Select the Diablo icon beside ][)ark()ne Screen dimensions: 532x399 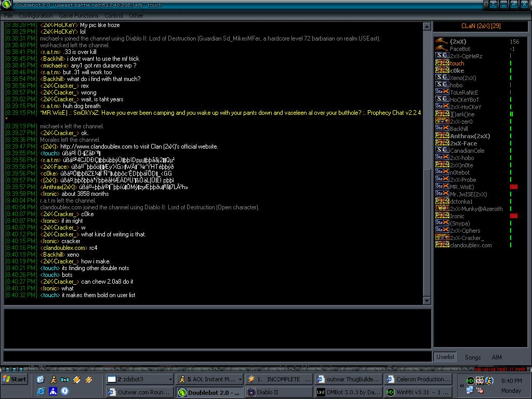click(x=442, y=114)
